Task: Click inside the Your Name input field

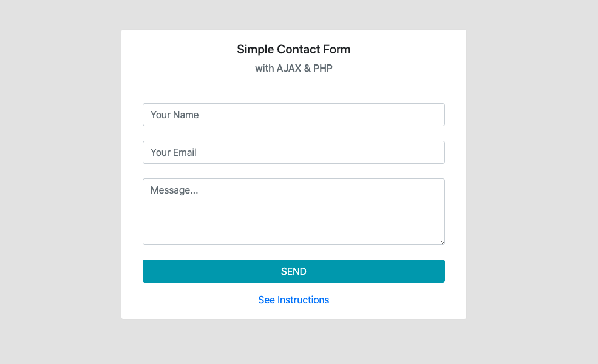Action: (293, 115)
